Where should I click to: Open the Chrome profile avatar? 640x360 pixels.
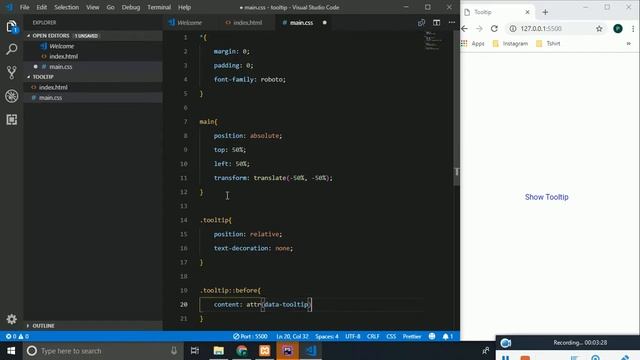click(x=618, y=29)
